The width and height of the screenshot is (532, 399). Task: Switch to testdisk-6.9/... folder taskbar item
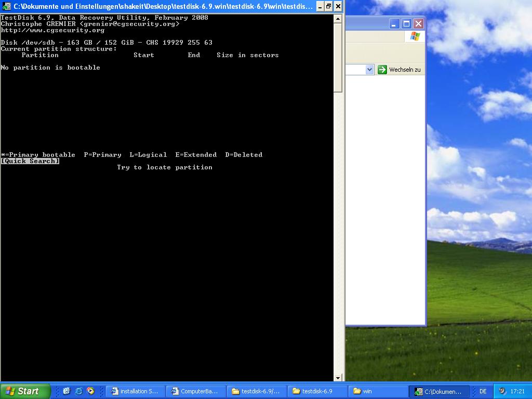pyautogui.click(x=257, y=391)
